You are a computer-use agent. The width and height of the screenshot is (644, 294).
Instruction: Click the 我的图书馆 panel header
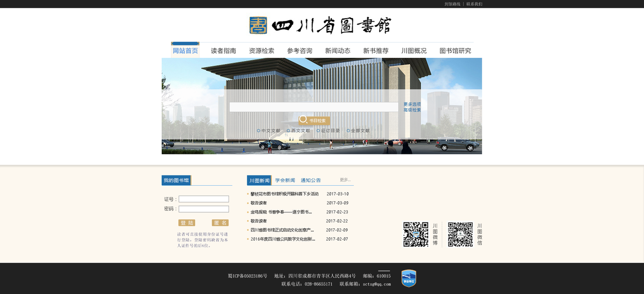coord(176,180)
